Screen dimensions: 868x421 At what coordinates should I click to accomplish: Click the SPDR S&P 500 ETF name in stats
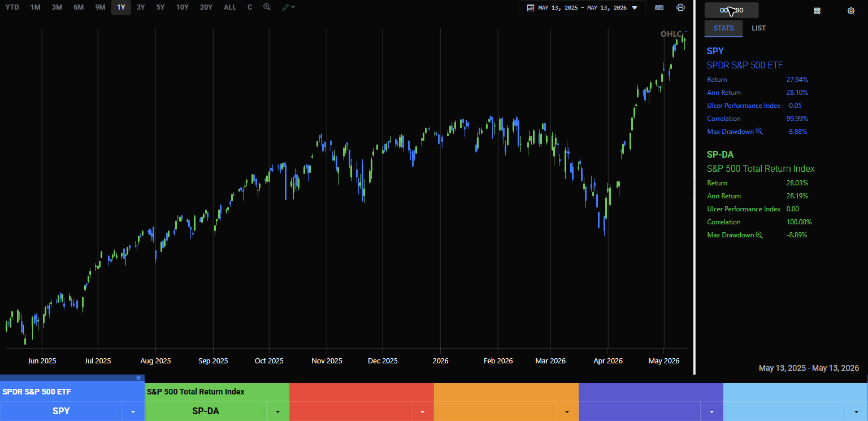coord(745,65)
